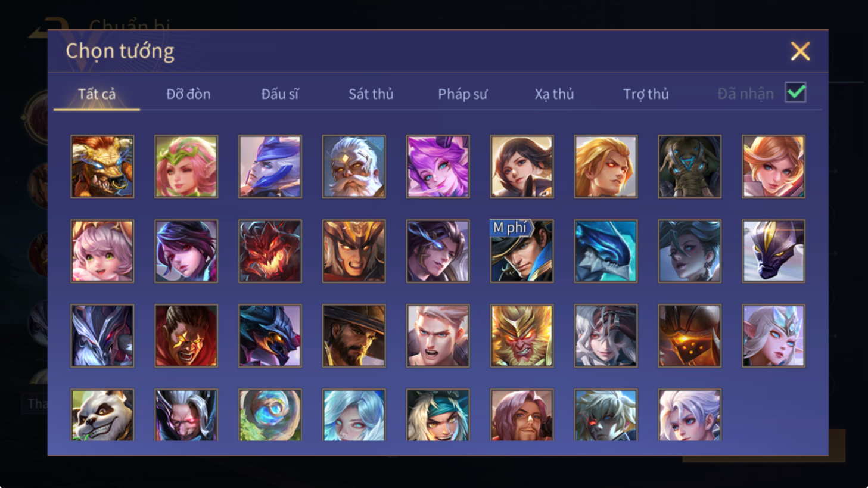Select the red demon-faced hero
The image size is (868, 488).
click(x=270, y=251)
